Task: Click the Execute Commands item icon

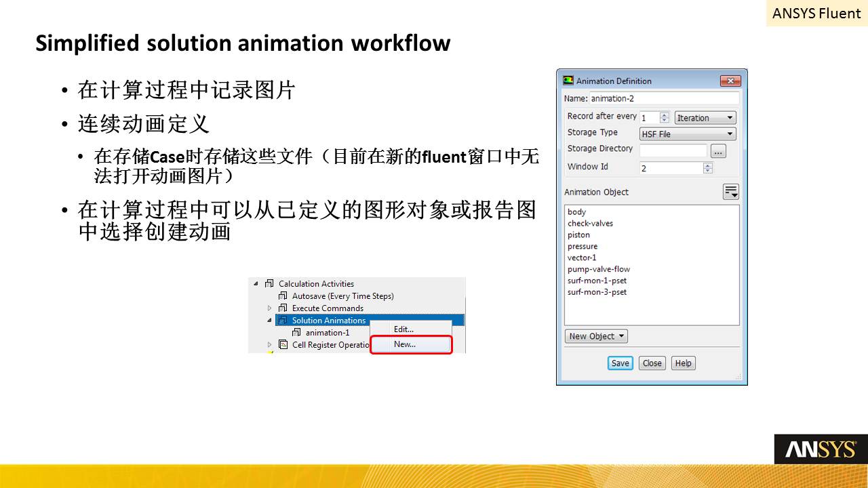Action: (x=283, y=308)
